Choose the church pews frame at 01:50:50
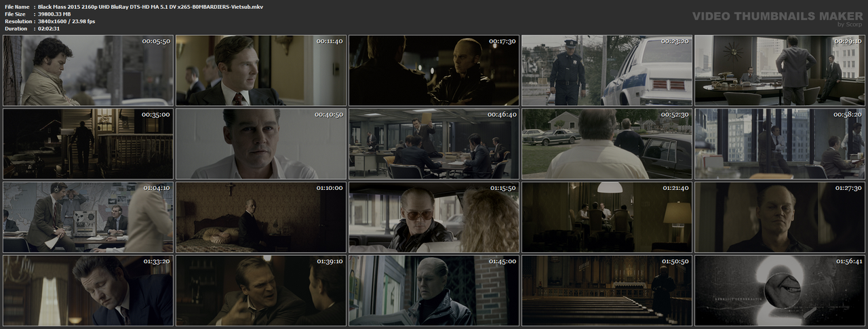The image size is (868, 329). [x=607, y=290]
